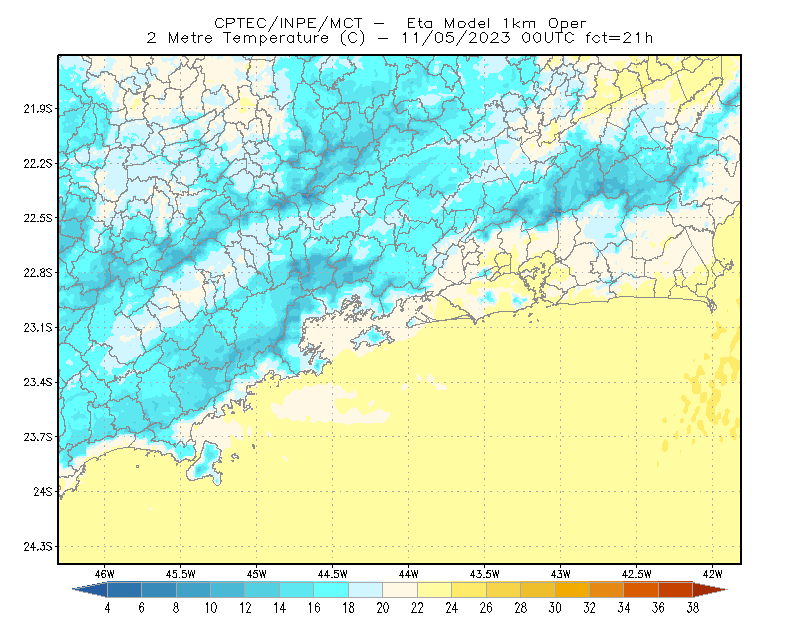Click the colorbar value '4'
800x618 pixels.
(108, 608)
